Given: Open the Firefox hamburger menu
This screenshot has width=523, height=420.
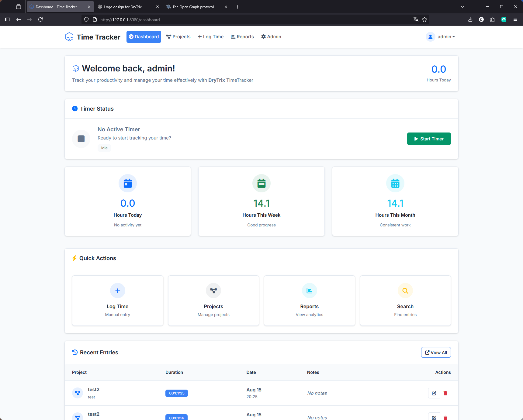Looking at the screenshot, I should 515,19.
